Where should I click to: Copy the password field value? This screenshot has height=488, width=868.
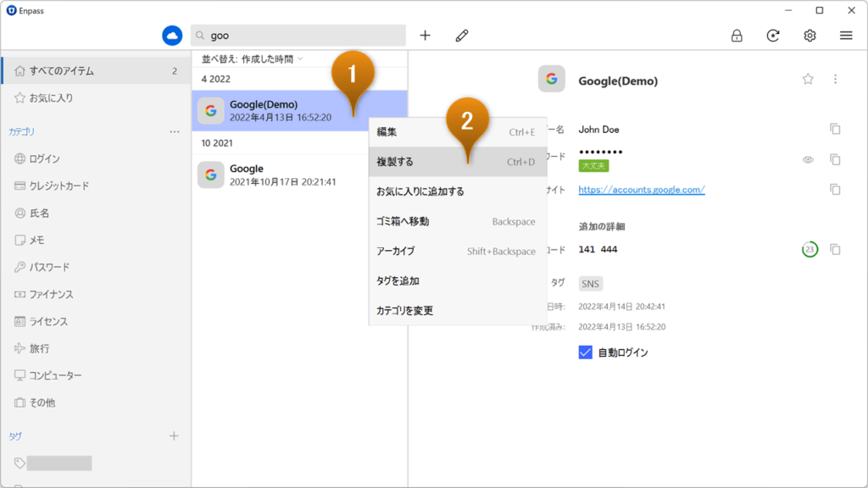point(835,159)
